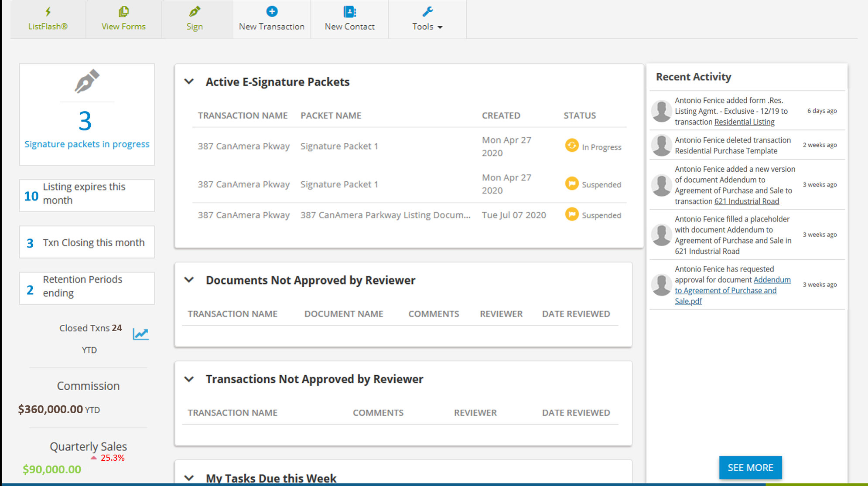Collapse Transactions Not Approved by Reviewer

pos(189,379)
